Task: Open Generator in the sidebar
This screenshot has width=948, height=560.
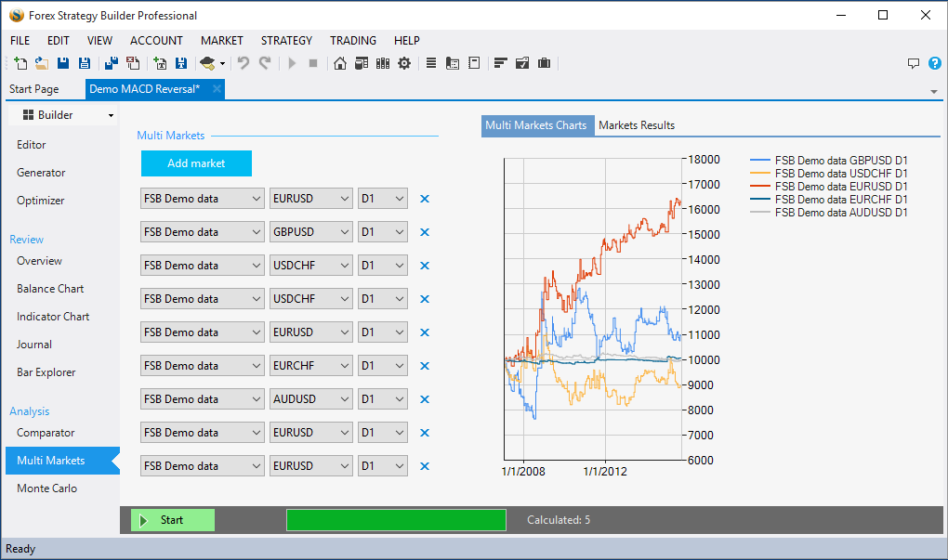Action: [41, 173]
